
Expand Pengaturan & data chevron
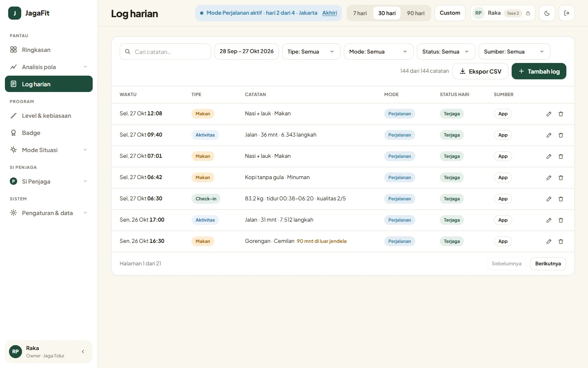pyautogui.click(x=85, y=213)
